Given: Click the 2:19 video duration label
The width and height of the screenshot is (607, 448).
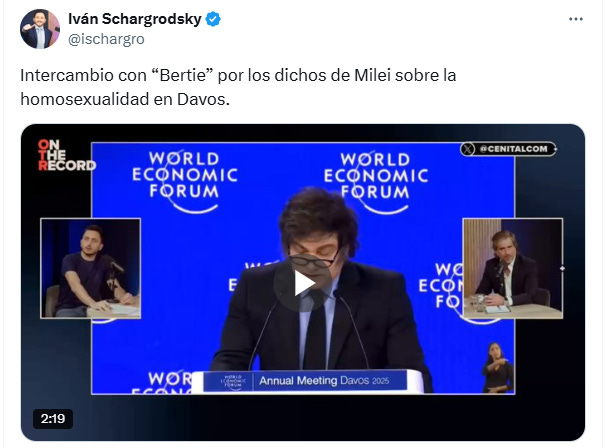Looking at the screenshot, I should click(53, 419).
